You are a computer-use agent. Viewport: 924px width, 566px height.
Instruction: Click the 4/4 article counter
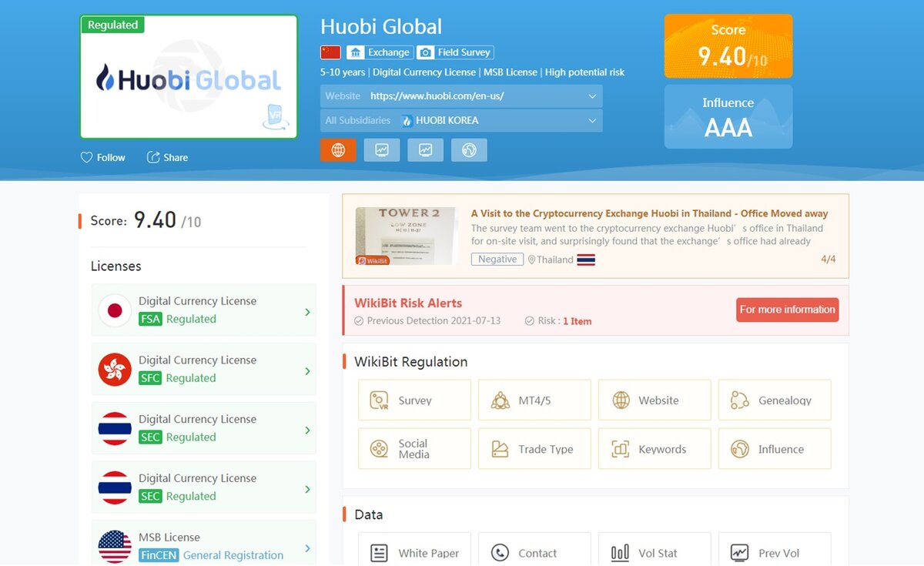(829, 260)
